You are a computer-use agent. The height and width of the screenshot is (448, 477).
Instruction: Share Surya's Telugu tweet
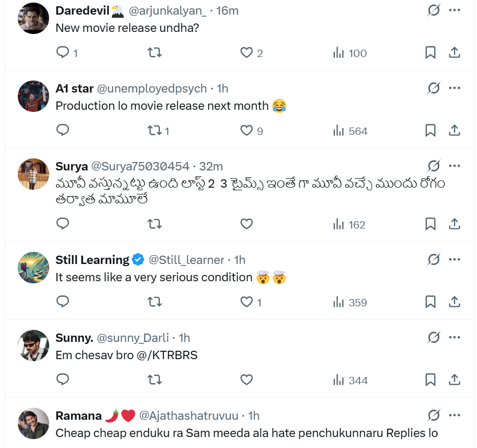point(455,224)
